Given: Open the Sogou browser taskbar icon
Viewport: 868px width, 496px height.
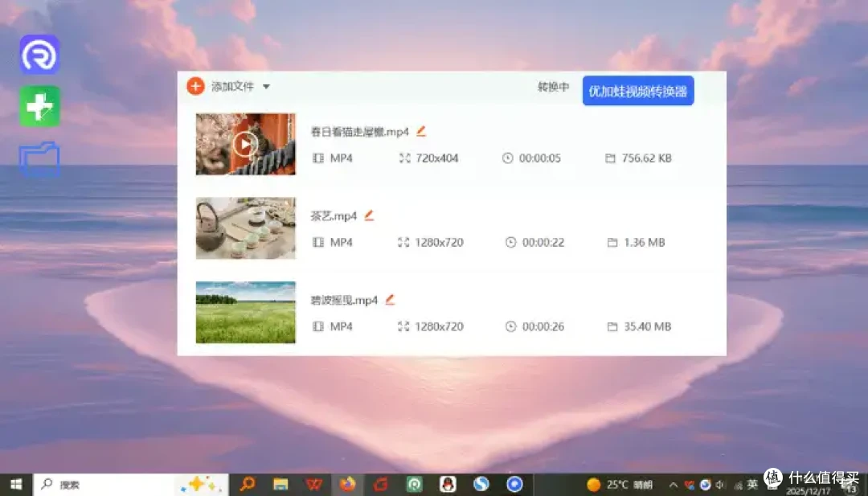Looking at the screenshot, I should point(481,485).
